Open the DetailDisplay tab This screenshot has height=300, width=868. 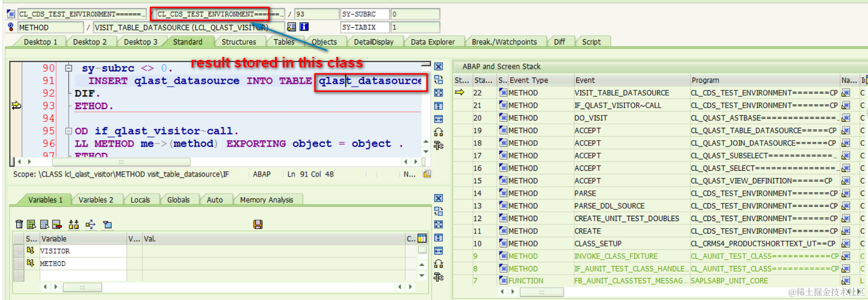point(374,42)
